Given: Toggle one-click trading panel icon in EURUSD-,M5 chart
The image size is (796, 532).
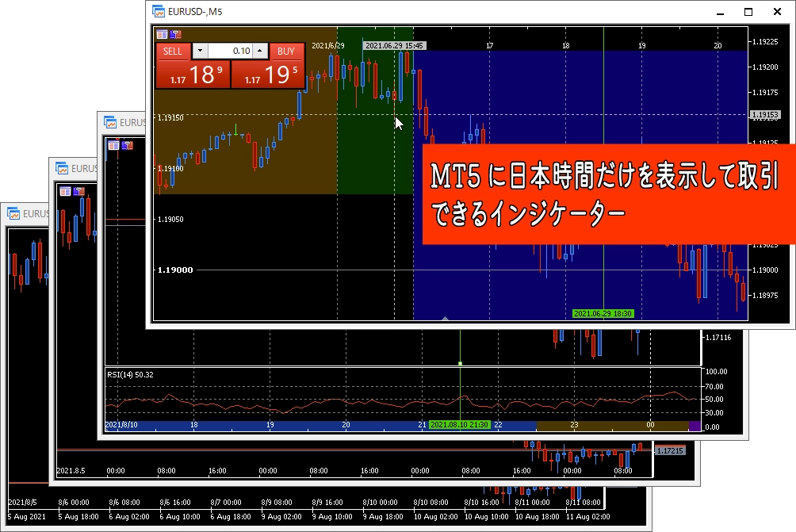Looking at the screenshot, I should pos(162,35).
